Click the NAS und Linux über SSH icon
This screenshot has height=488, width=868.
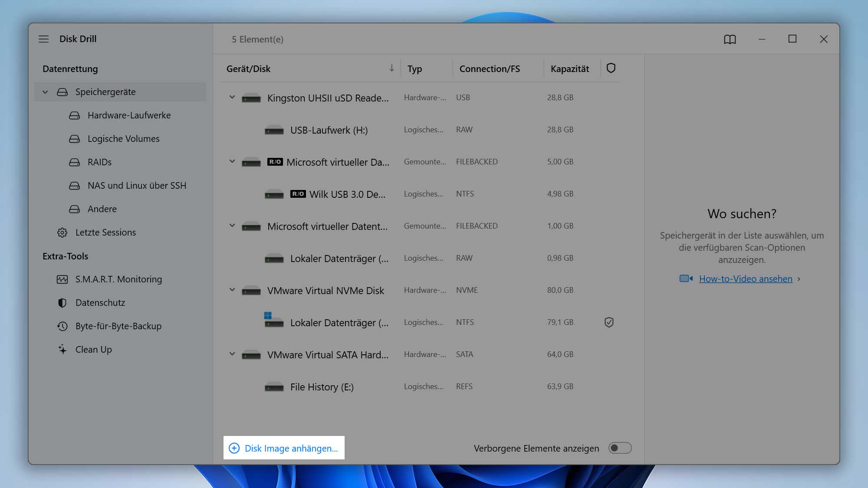click(74, 186)
